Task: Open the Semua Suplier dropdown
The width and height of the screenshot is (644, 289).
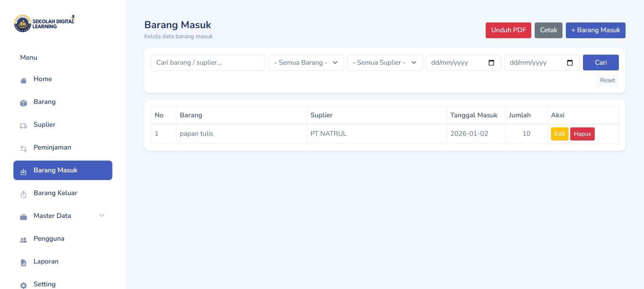Action: pyautogui.click(x=384, y=63)
